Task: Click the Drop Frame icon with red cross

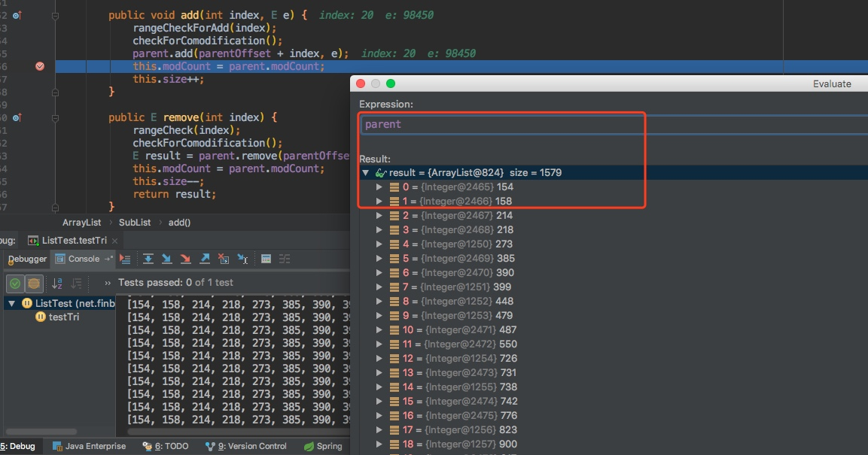Action: pos(223,258)
